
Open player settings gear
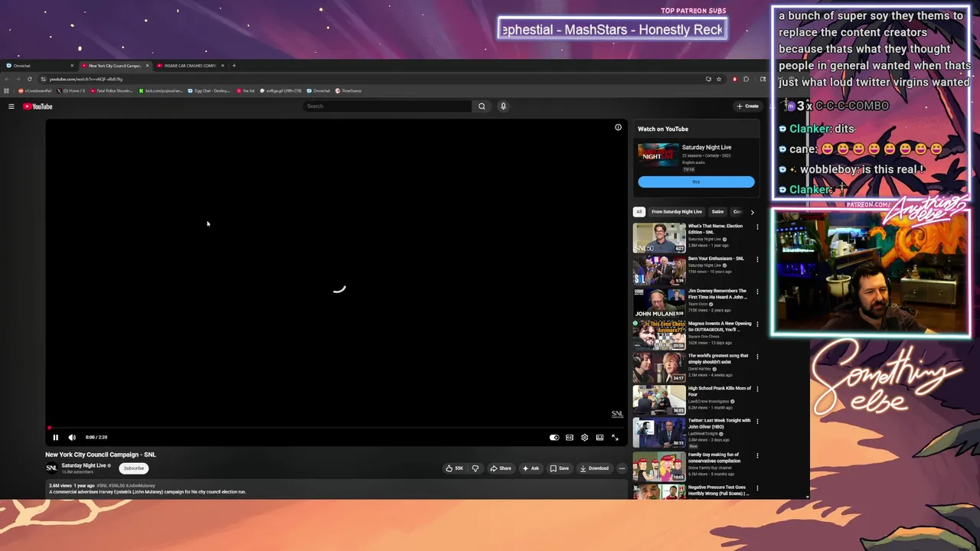tap(584, 438)
